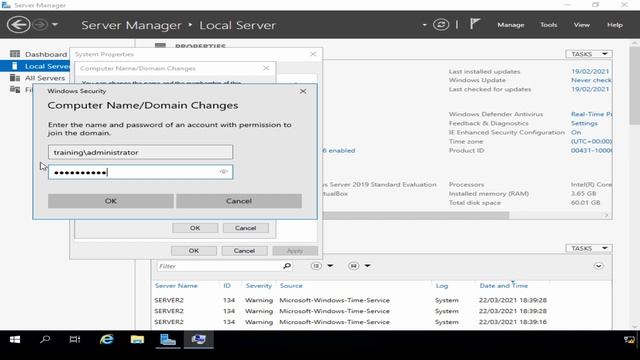The height and width of the screenshot is (360, 640).
Task: Cancel the Windows Security credential prompt
Action: click(239, 201)
